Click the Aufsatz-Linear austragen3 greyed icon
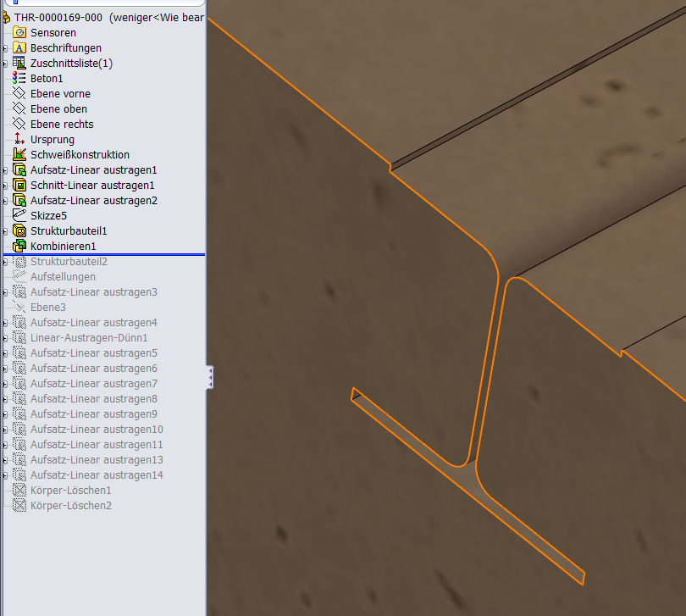This screenshot has height=616, width=686. (x=19, y=292)
